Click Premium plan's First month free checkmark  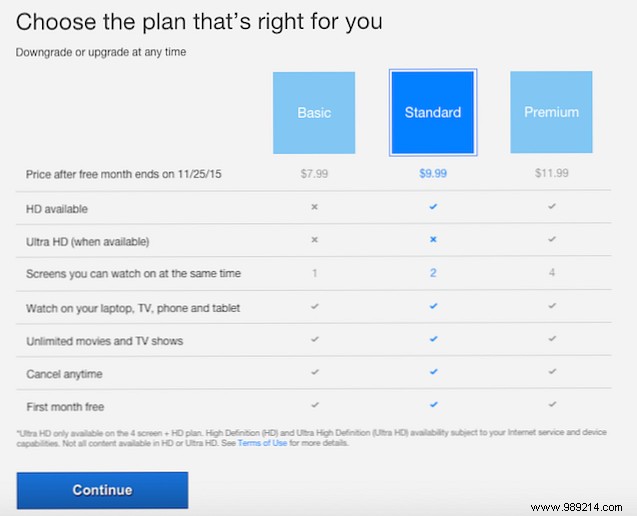tap(551, 405)
